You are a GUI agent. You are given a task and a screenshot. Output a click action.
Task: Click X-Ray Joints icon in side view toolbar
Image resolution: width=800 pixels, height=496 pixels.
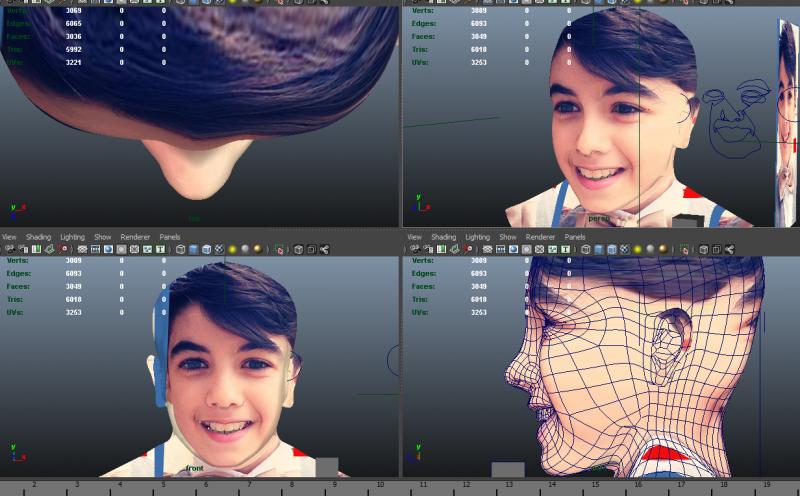pos(730,249)
